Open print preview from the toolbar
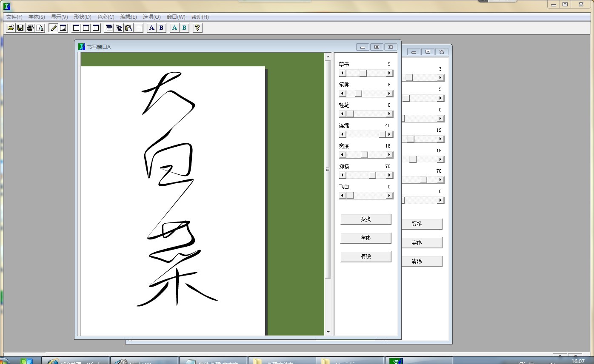 pyautogui.click(x=40, y=28)
